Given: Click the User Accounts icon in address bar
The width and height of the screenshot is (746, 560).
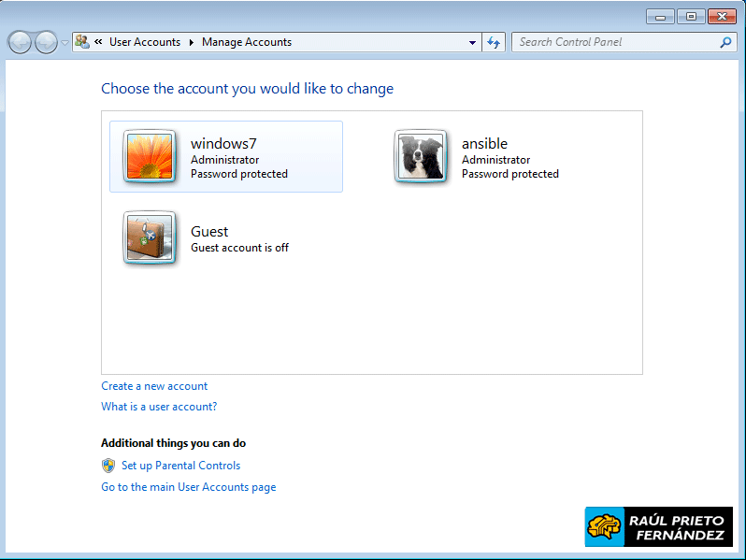Looking at the screenshot, I should [x=82, y=42].
